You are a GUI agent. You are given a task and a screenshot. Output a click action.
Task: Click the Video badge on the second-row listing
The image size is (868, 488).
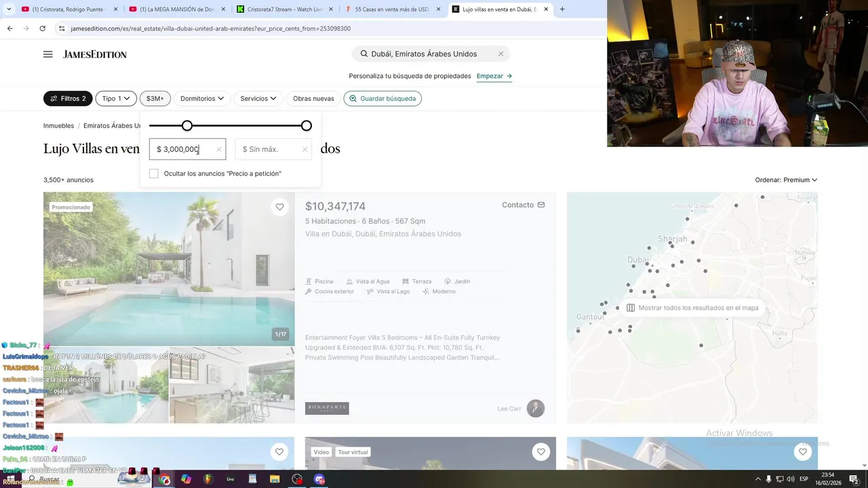point(321,452)
